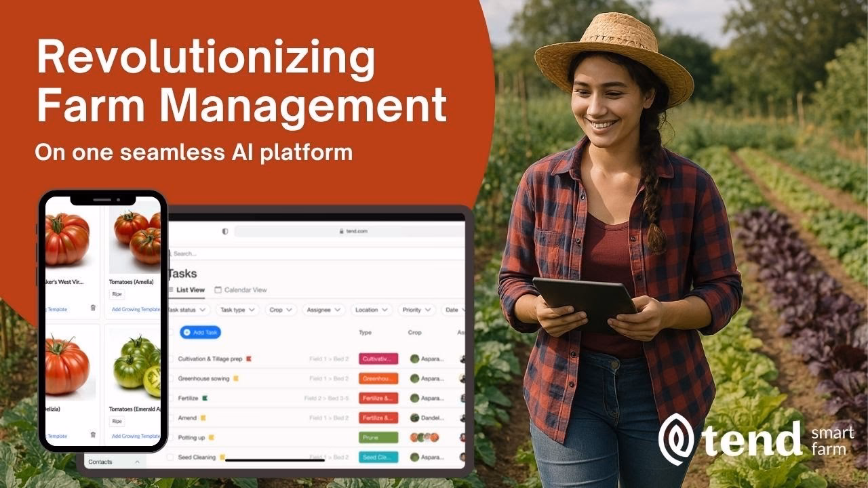Click the red type tag in the Fertilize row
Screen dimensions: 868x488
point(378,398)
